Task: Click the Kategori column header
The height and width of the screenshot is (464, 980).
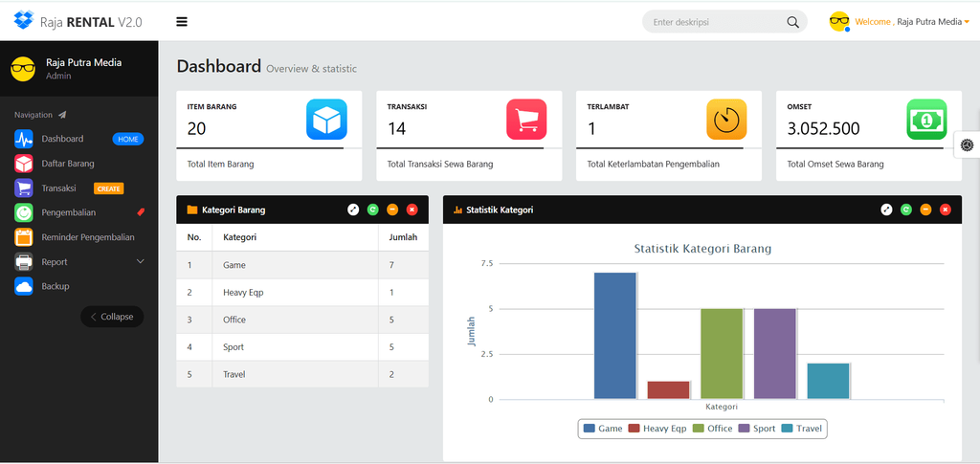Action: click(295, 237)
